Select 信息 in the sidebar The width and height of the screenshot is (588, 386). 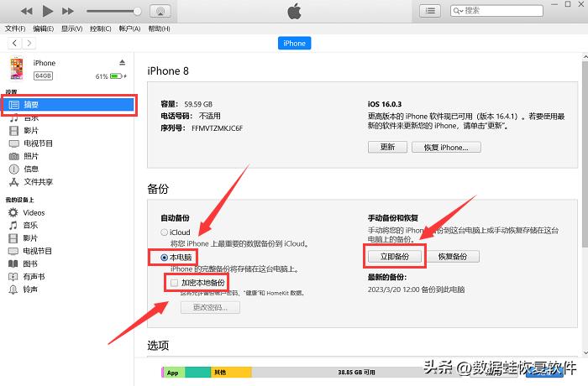[x=31, y=169]
